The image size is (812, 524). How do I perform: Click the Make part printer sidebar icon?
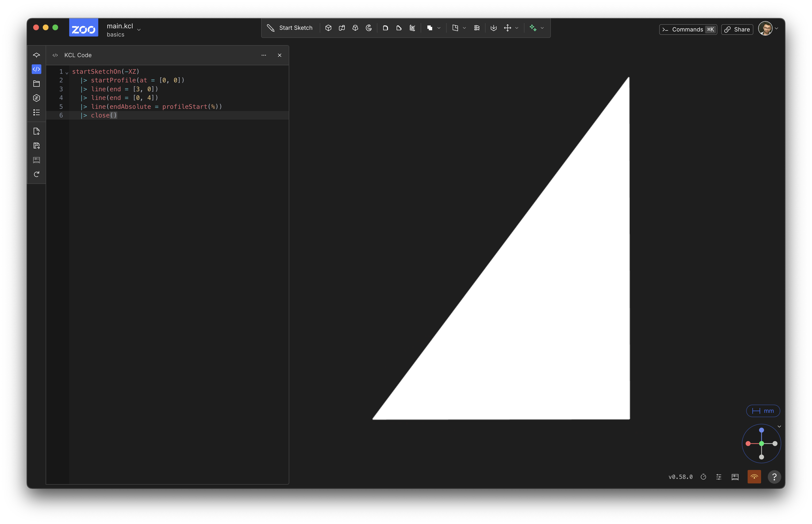tap(37, 160)
